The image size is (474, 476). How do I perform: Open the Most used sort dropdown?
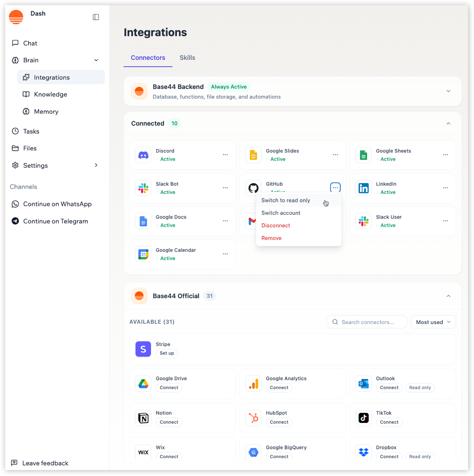[x=433, y=322]
